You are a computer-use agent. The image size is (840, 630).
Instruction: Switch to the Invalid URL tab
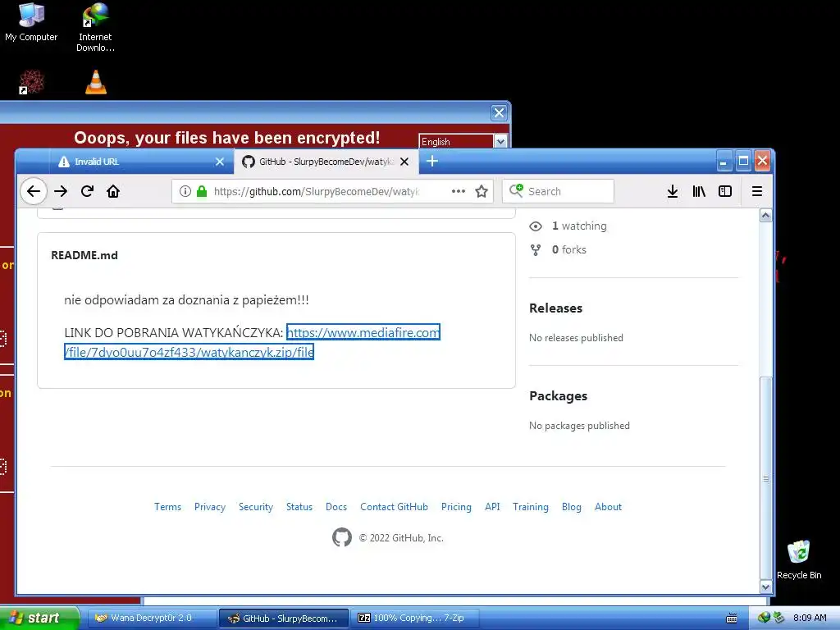coord(141,162)
